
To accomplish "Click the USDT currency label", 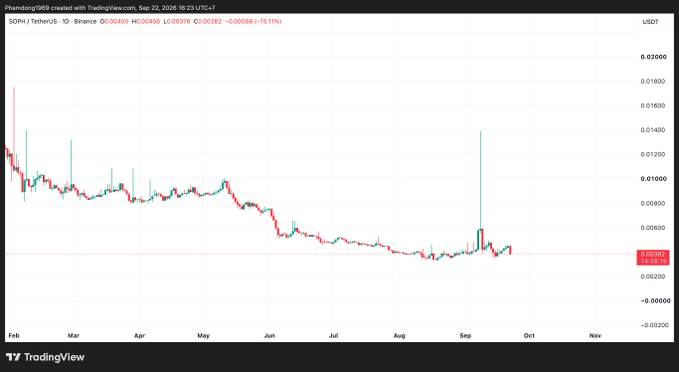I will tap(650, 22).
